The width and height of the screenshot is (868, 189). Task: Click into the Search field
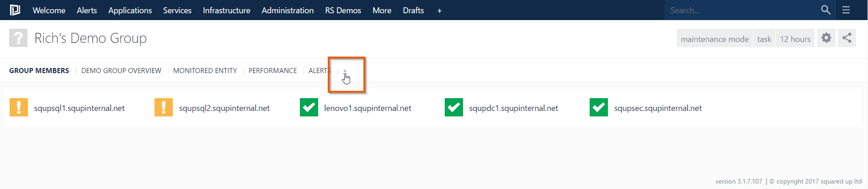[x=740, y=10]
